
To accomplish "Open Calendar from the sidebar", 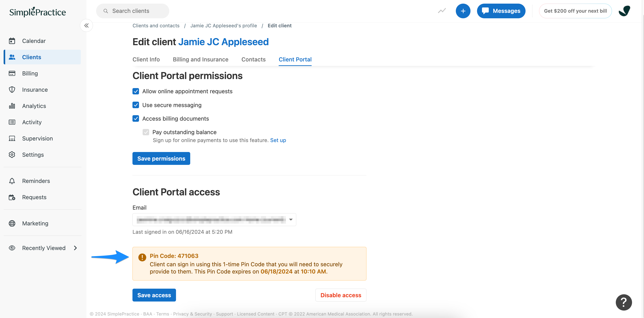I will coord(42,41).
